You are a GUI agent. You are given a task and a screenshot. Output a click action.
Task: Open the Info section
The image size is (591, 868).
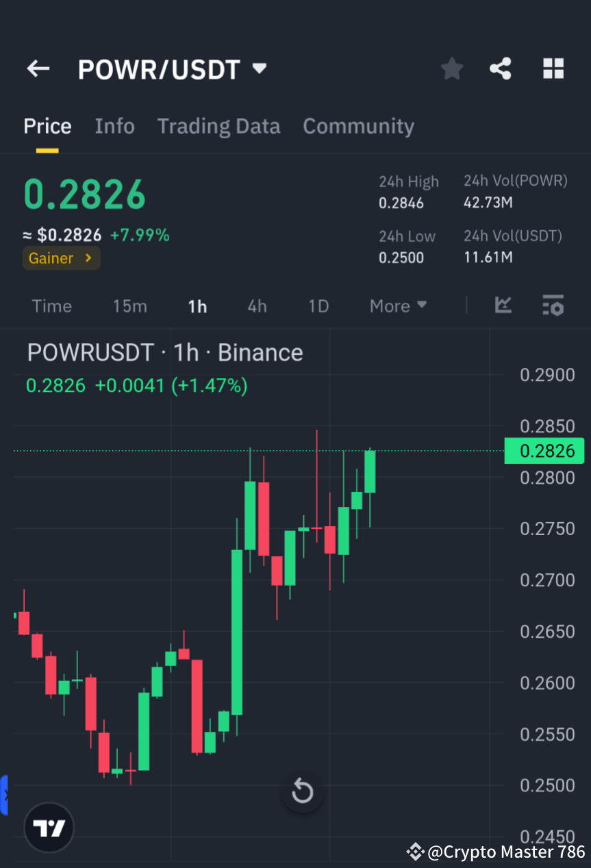coord(114,126)
